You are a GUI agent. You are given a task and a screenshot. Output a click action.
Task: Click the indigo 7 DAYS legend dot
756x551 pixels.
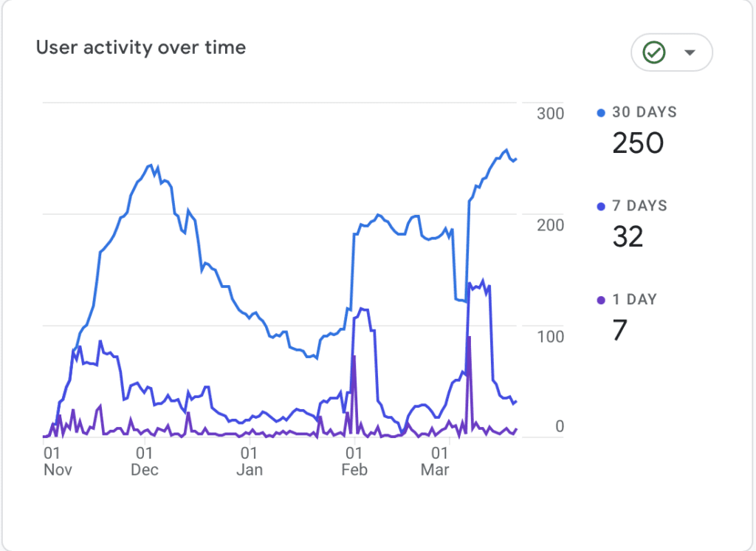click(599, 205)
